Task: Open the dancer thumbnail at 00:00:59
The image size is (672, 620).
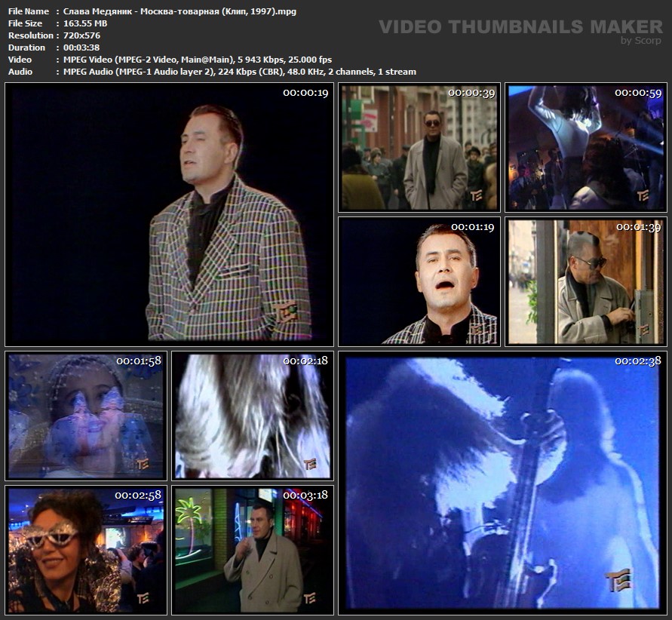Action: coord(585,147)
